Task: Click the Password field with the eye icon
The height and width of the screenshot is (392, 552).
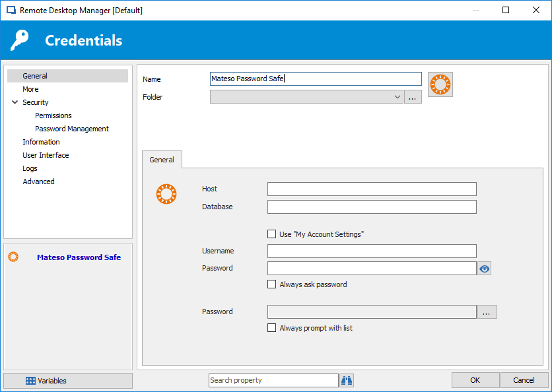Action: click(x=372, y=269)
